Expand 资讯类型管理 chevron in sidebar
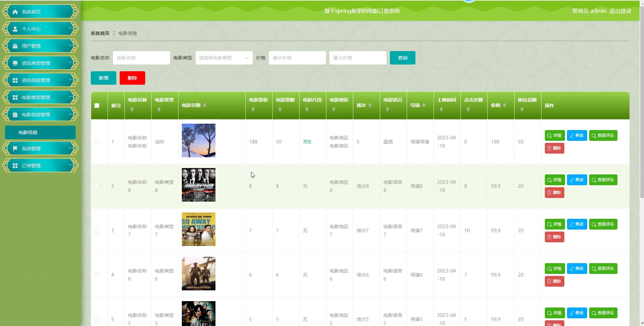 click(x=71, y=63)
